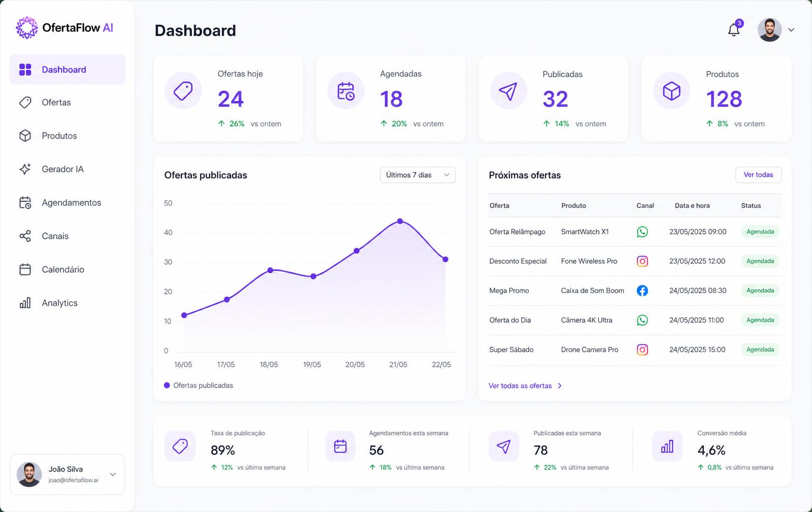Open Canais in the sidebar

pos(67,236)
